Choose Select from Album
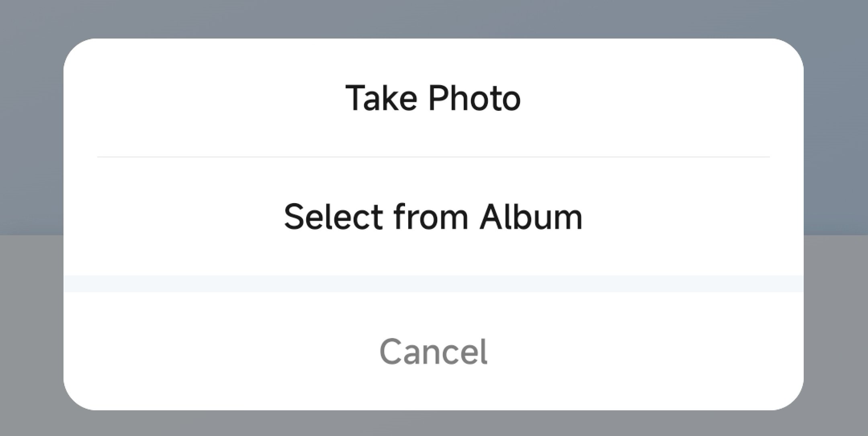Viewport: 868px width, 436px height. click(x=433, y=217)
